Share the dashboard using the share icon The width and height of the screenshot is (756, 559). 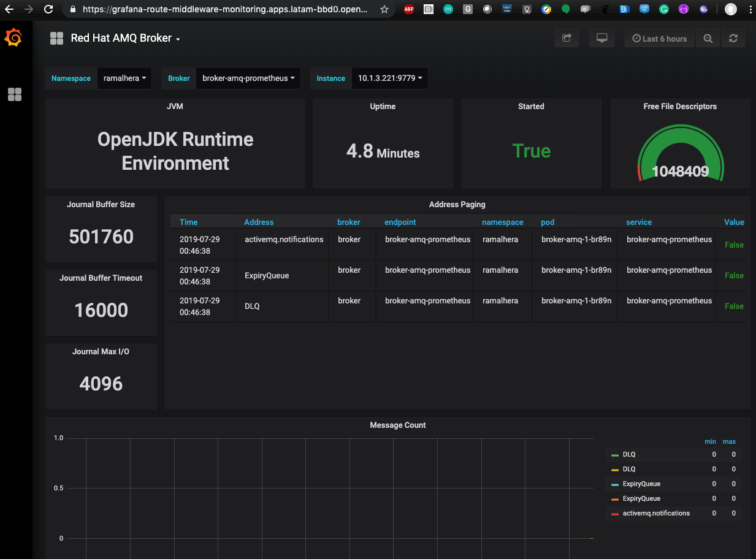567,38
